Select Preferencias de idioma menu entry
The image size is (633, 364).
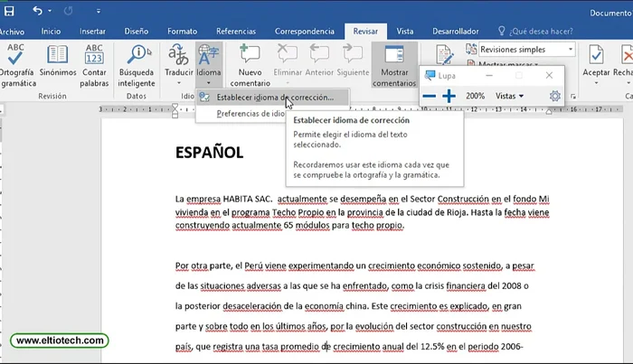tap(241, 114)
